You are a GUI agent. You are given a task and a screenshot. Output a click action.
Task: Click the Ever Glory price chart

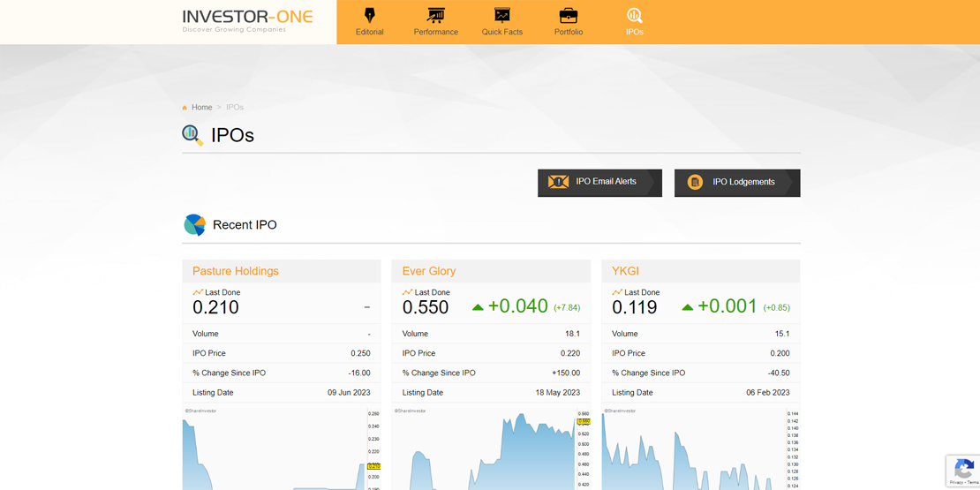pos(491,449)
